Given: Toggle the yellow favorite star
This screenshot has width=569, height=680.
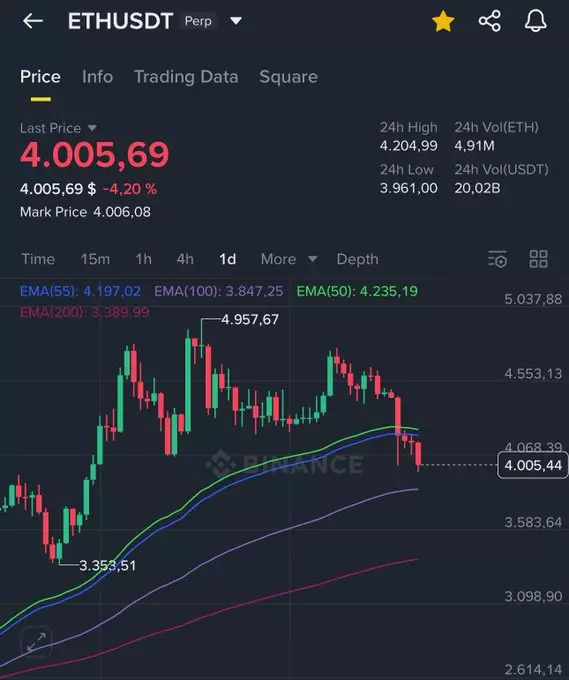Looking at the screenshot, I should pyautogui.click(x=443, y=21).
